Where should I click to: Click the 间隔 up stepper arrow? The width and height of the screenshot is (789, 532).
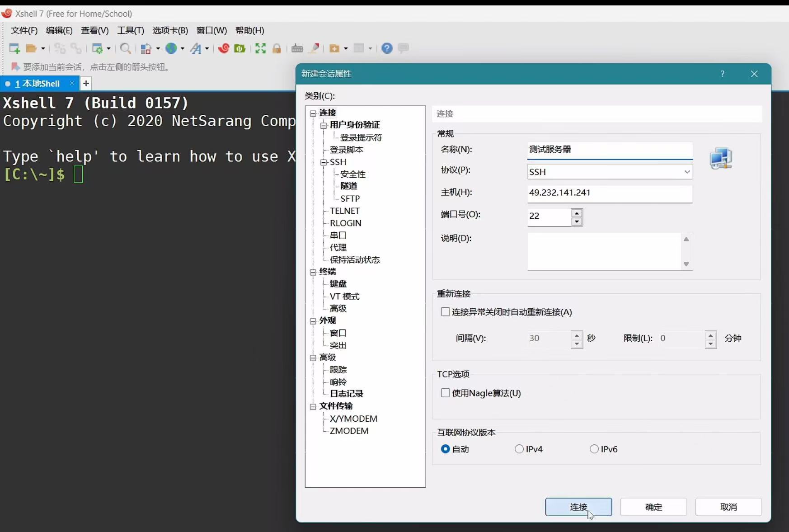click(x=577, y=335)
